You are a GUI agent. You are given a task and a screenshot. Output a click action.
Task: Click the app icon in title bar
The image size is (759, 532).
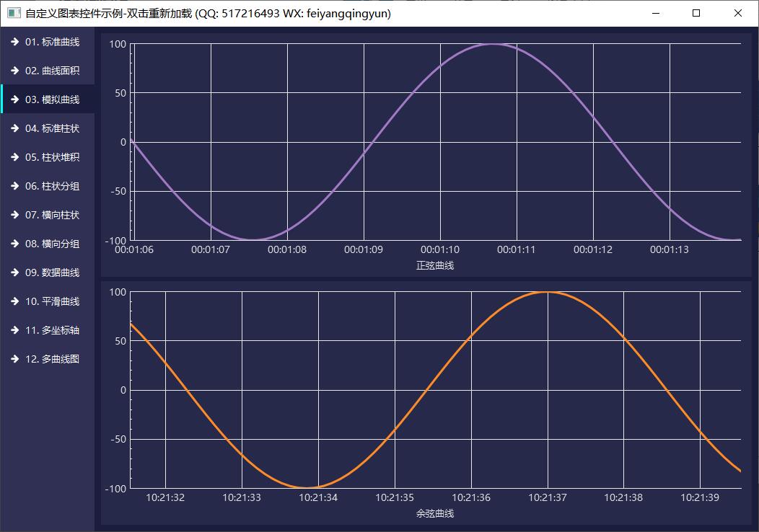click(14, 13)
